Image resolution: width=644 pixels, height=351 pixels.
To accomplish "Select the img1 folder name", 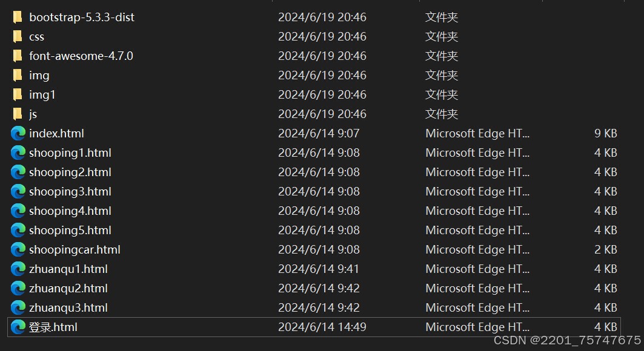I will point(42,95).
